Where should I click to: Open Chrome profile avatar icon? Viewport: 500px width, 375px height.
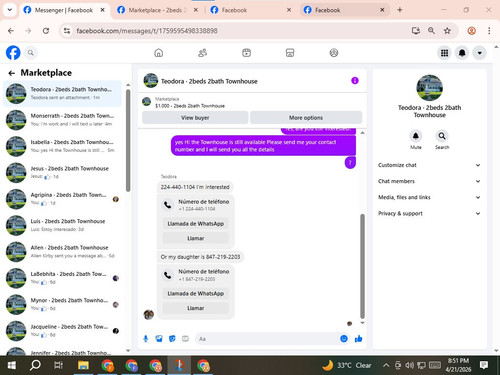pos(471,31)
